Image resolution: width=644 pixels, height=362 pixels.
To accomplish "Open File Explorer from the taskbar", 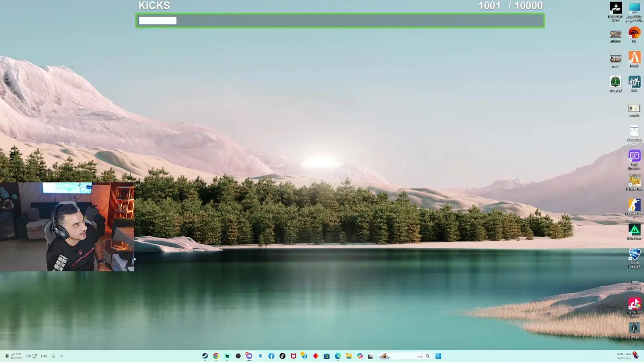I will [x=349, y=356].
